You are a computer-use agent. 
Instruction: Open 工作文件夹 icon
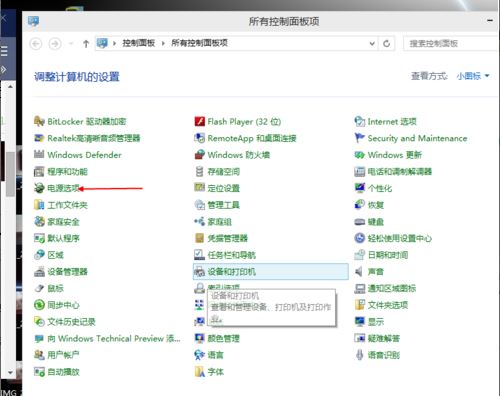click(39, 205)
